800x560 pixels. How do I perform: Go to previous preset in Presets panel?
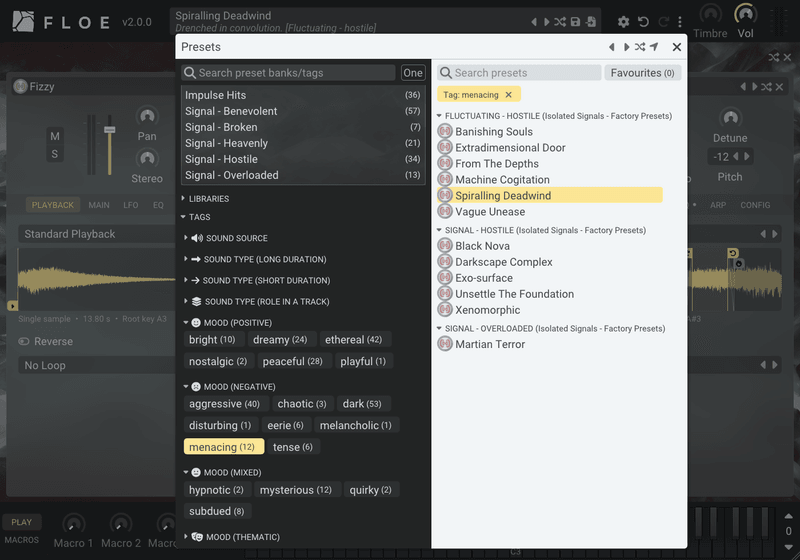click(x=612, y=47)
